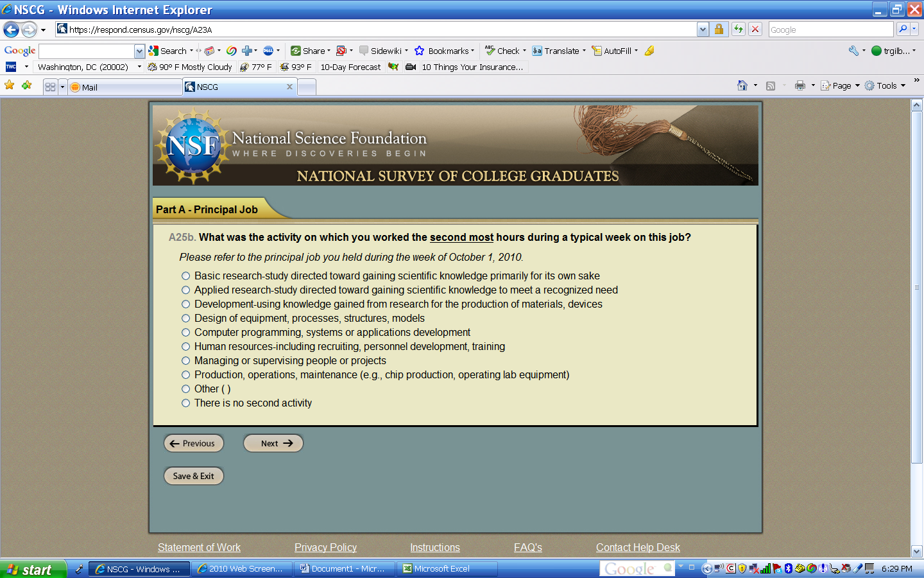Select Computer programming radio button

[185, 333]
